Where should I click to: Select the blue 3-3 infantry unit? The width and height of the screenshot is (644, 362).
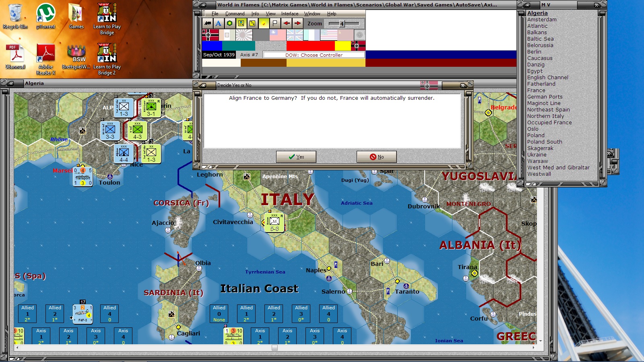[110, 131]
